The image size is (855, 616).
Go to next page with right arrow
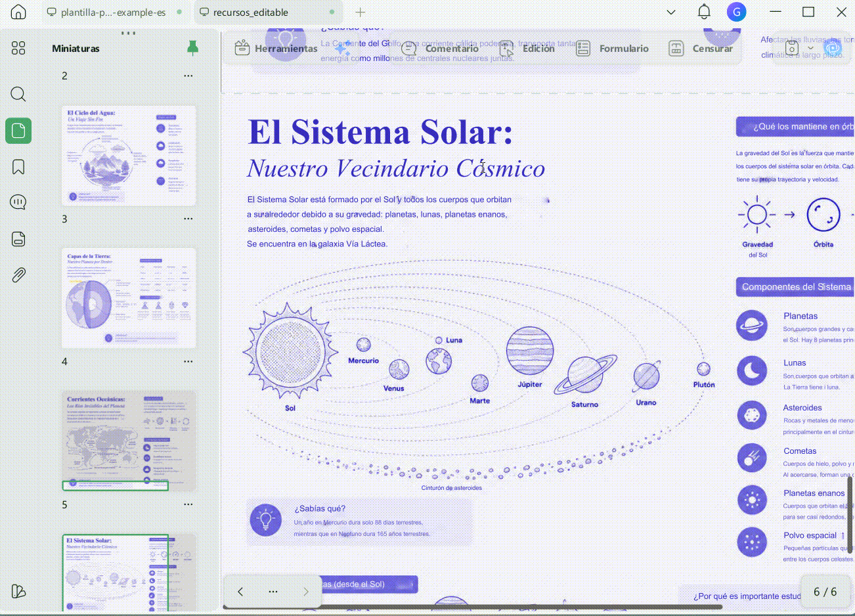click(x=306, y=592)
